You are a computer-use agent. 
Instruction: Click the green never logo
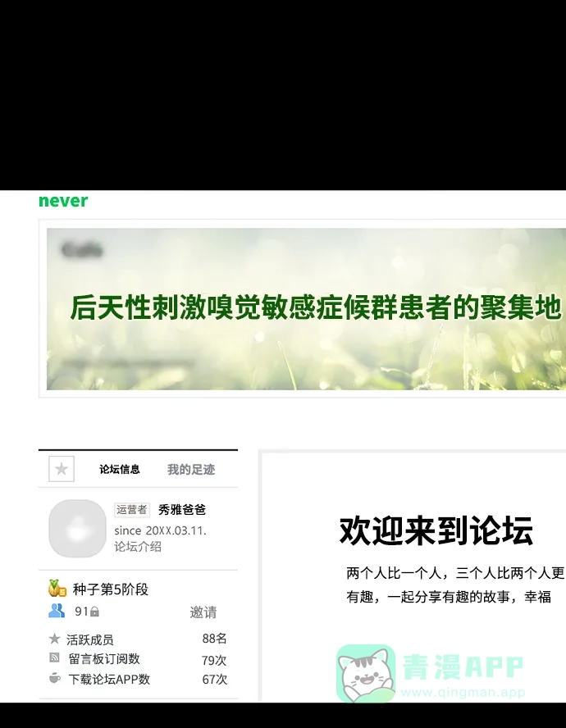pos(63,201)
